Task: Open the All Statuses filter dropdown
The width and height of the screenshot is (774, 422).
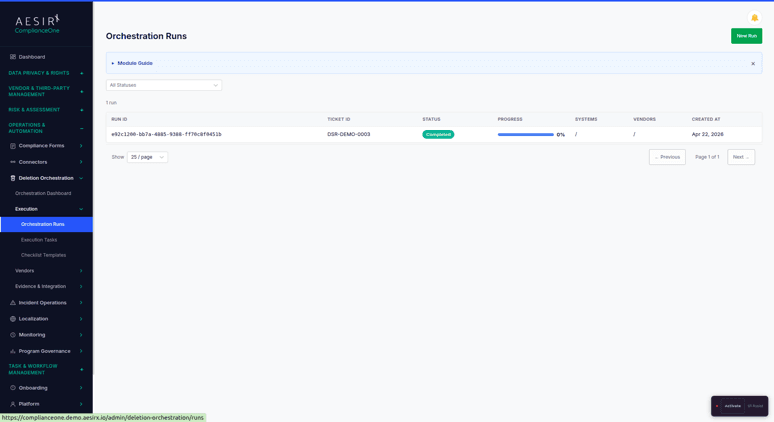Action: coord(164,85)
